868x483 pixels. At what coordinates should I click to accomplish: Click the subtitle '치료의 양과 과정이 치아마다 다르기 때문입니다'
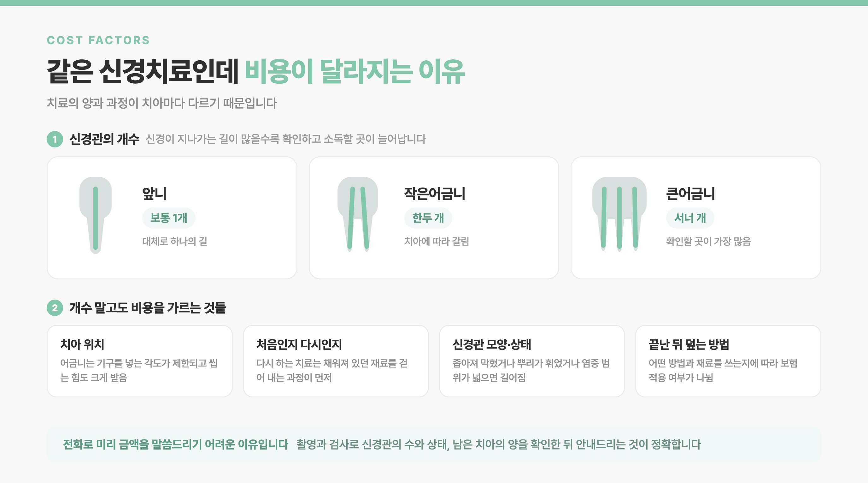162,103
